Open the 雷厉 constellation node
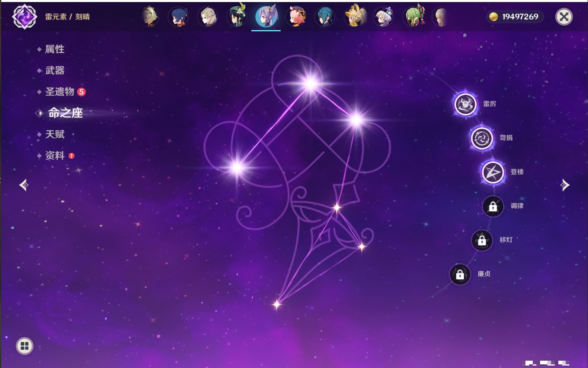Screen dimensions: 588x368 [465, 104]
